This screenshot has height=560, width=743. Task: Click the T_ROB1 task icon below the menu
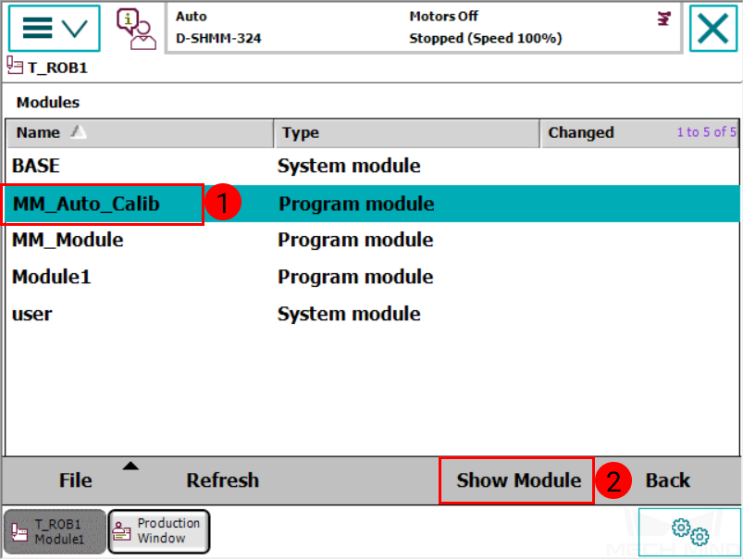click(15, 66)
